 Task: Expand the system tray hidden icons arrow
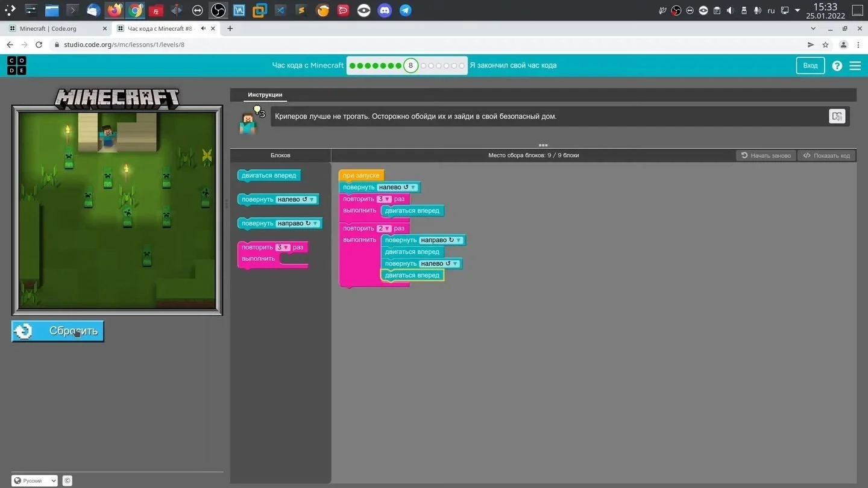[x=797, y=10]
